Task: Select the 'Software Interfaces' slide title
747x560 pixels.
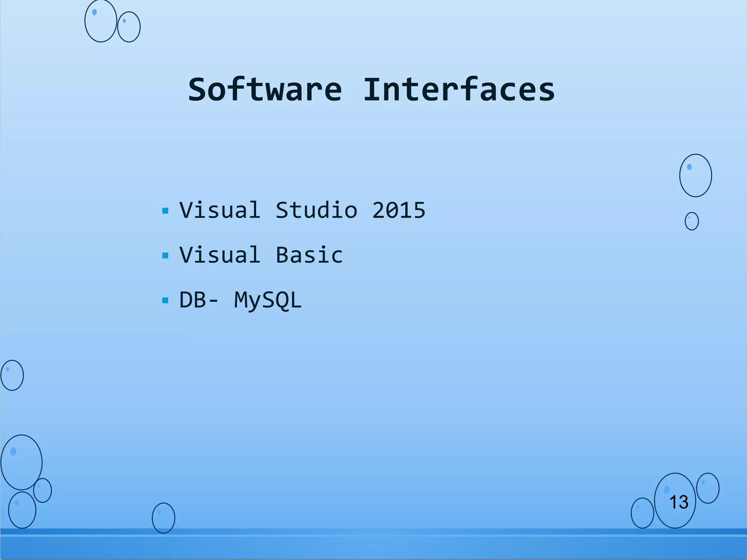Action: pyautogui.click(x=371, y=90)
